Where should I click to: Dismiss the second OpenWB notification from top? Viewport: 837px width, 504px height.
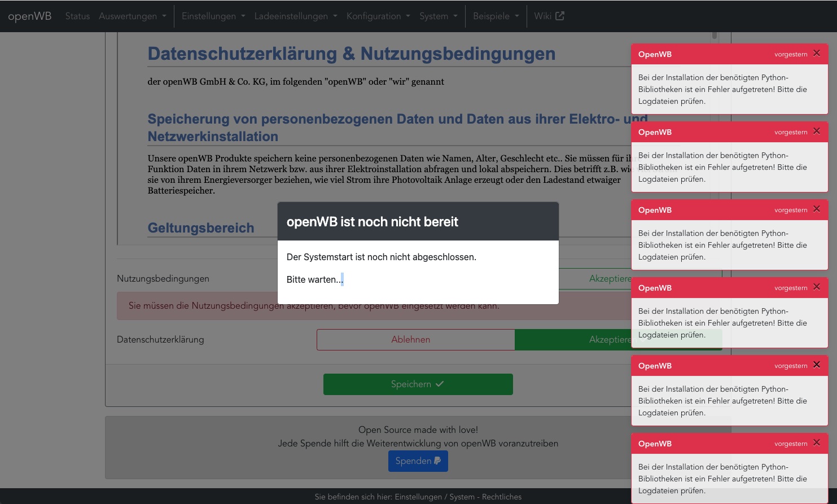817,132
